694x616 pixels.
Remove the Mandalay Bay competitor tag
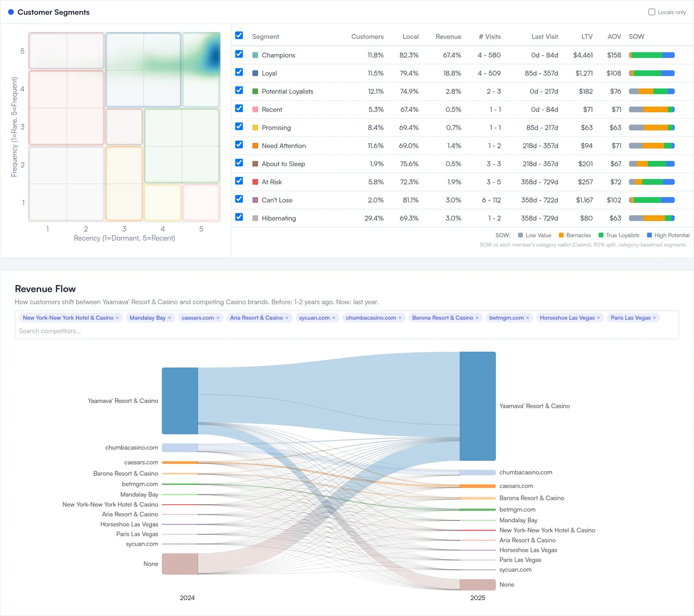[x=169, y=318]
